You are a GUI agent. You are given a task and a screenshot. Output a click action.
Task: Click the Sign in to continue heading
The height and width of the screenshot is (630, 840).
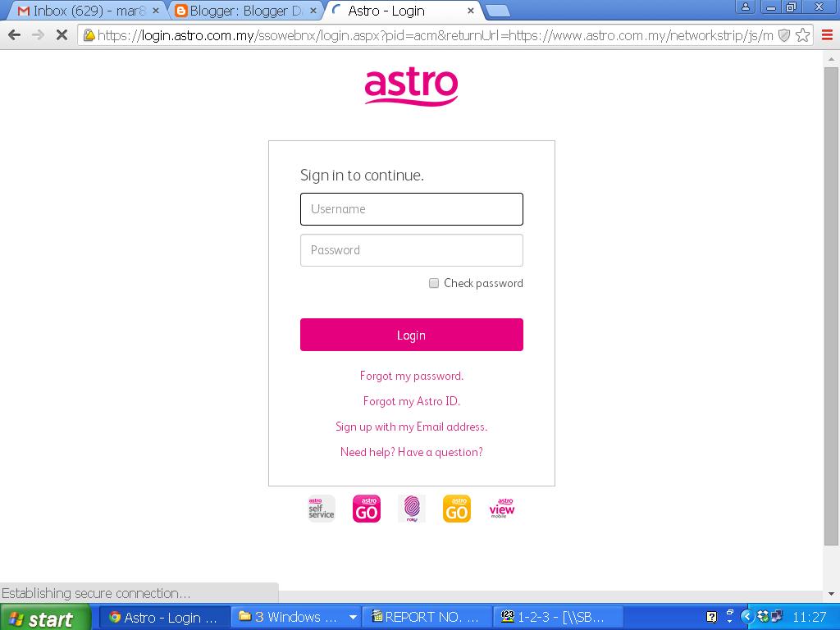point(362,176)
